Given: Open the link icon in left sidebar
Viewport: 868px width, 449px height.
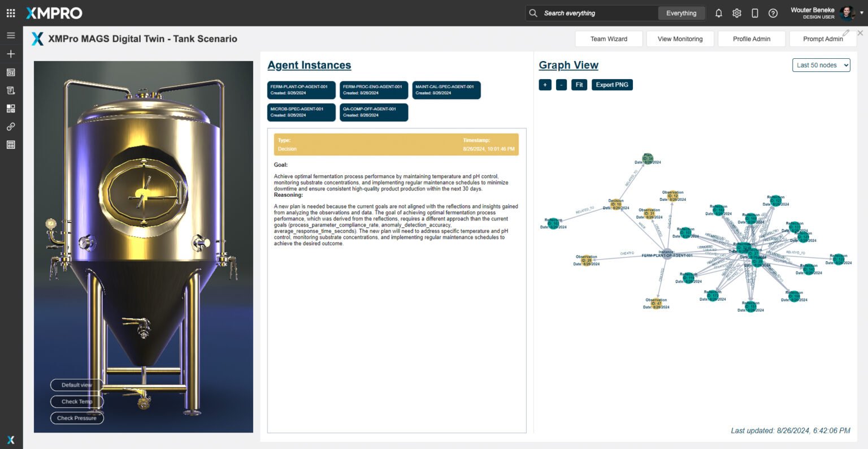Looking at the screenshot, I should 11,127.
